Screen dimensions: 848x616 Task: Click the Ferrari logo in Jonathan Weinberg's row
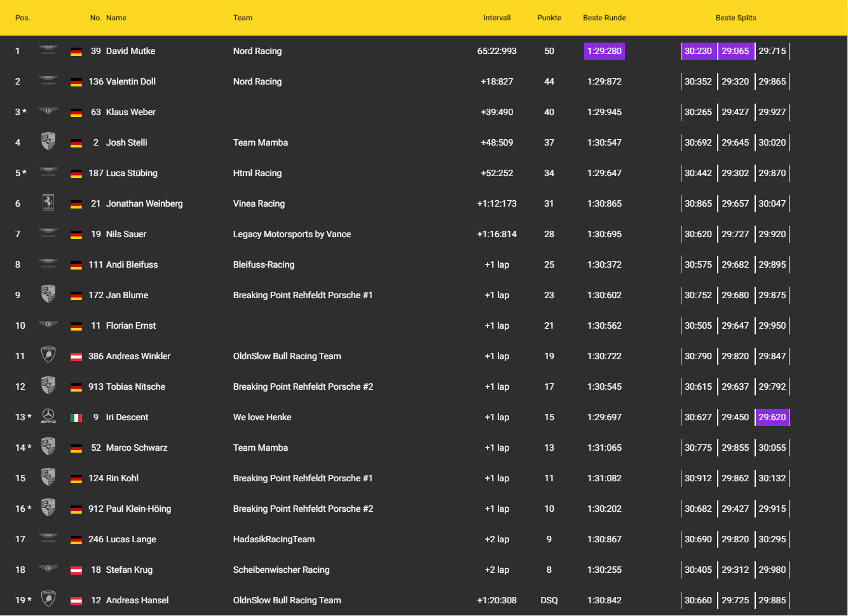click(x=48, y=203)
